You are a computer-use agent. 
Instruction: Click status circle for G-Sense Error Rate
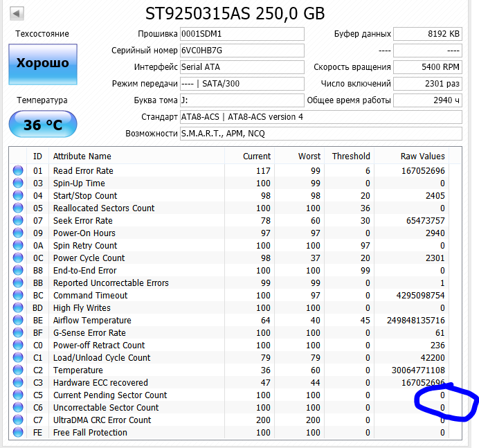[18, 333]
